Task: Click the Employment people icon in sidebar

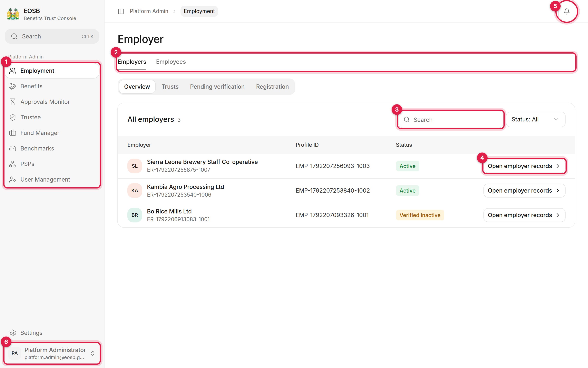Action: click(13, 71)
